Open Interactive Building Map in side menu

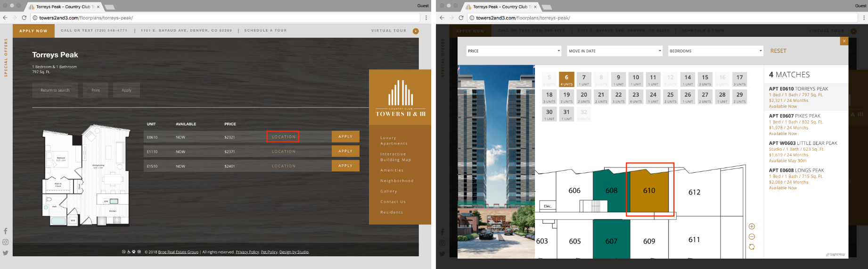click(x=396, y=157)
